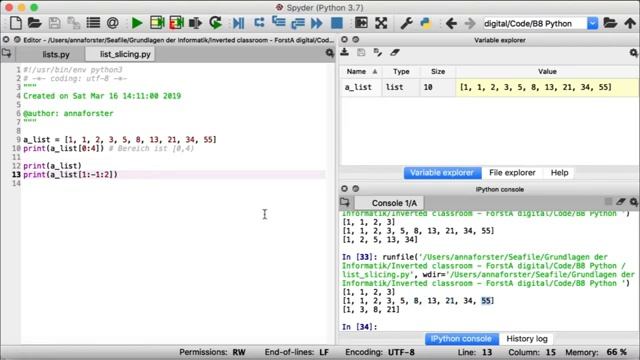640x360 pixels.
Task: Step over the current line in debugger
Action: (259, 23)
